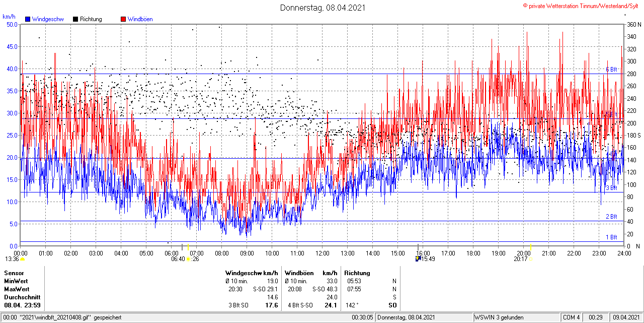Click the 4 Bft S-SO cell

[x=300, y=305]
